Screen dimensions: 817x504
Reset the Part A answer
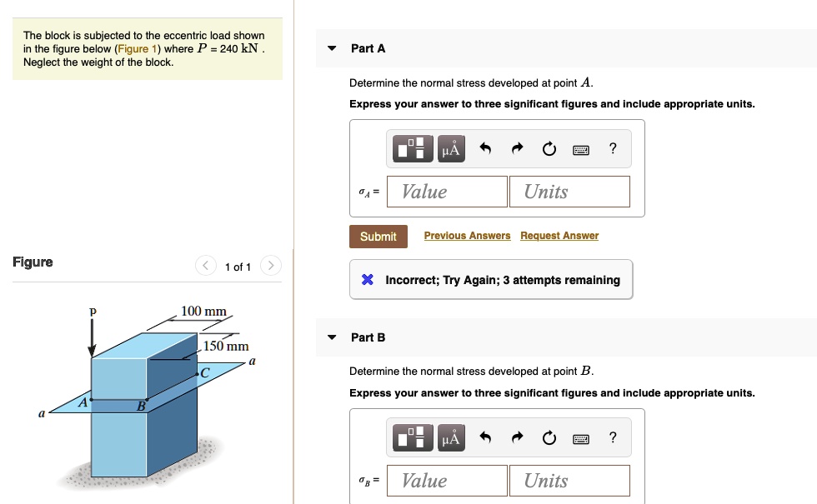[x=549, y=149]
